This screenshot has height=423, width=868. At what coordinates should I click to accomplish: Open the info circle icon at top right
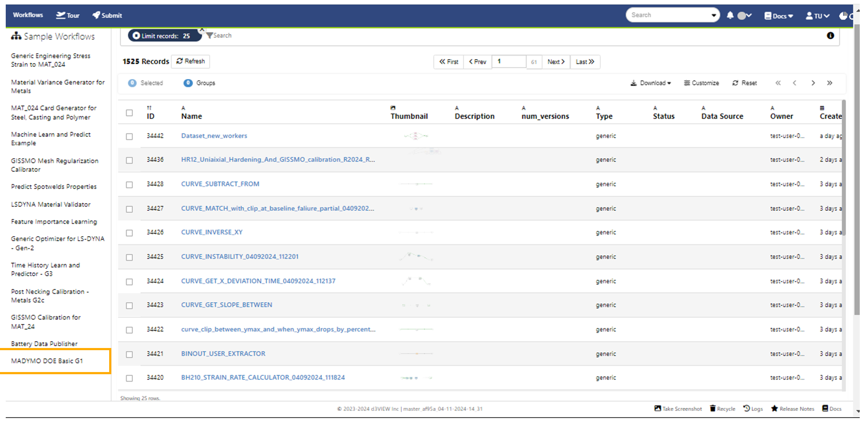point(830,36)
